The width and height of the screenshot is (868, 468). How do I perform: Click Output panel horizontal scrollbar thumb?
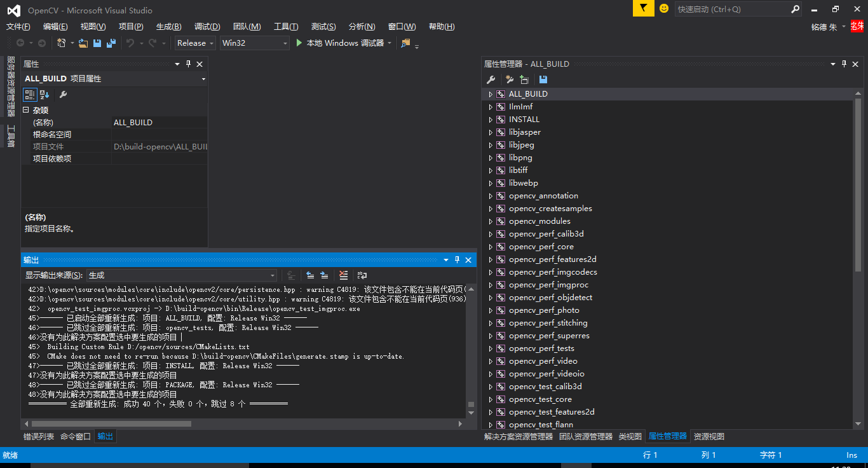(111, 423)
